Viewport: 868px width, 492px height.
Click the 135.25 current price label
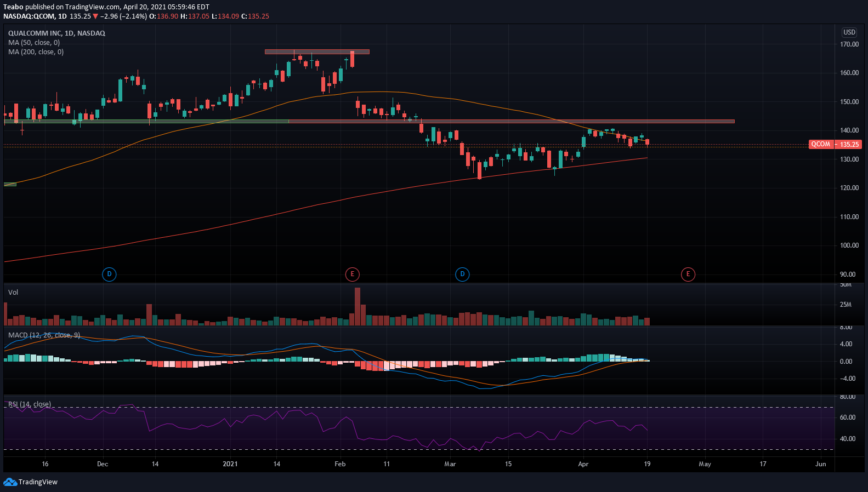click(849, 145)
